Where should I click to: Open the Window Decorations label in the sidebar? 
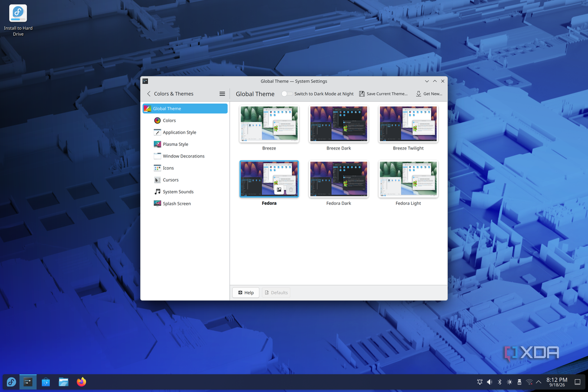coord(183,156)
